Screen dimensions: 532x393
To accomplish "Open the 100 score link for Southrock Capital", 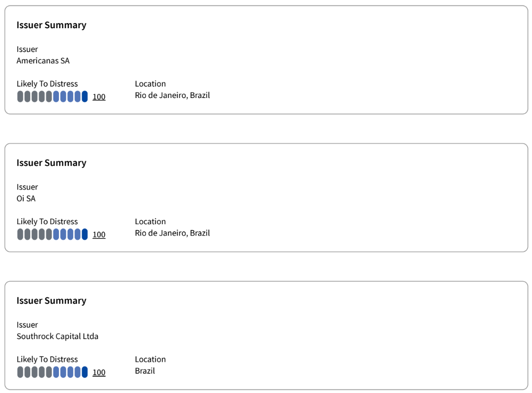I will click(99, 372).
